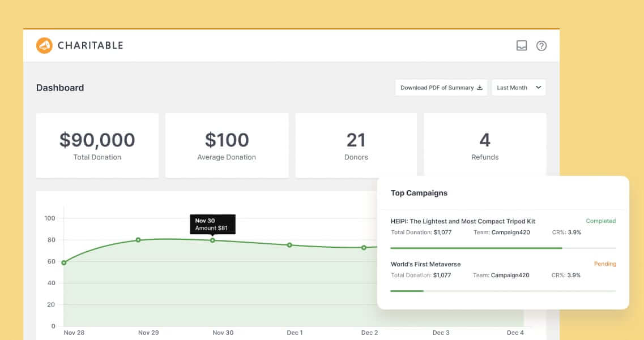This screenshot has height=340, width=644.
Task: Click the Nov 30 Amount $81 tooltip
Action: pos(212,224)
